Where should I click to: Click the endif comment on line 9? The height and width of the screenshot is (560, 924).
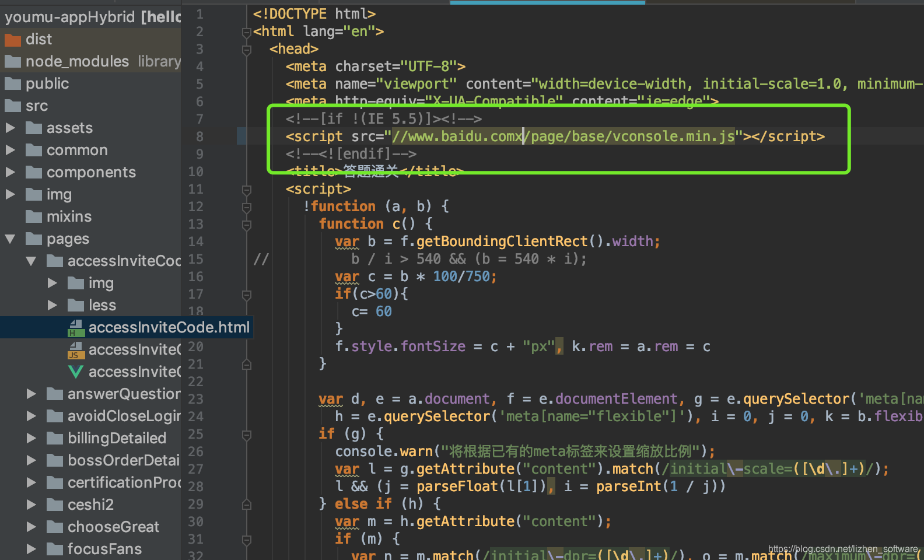pos(351,154)
